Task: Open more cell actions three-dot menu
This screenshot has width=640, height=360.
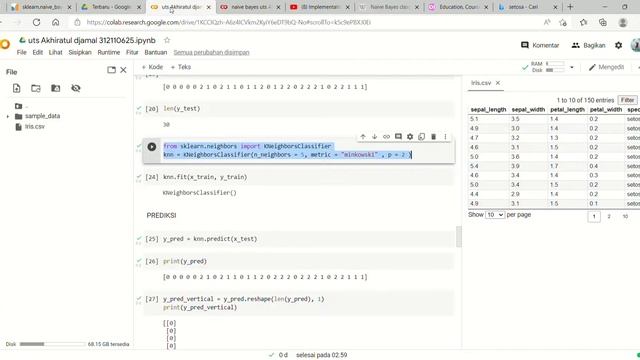Action: click(445, 137)
